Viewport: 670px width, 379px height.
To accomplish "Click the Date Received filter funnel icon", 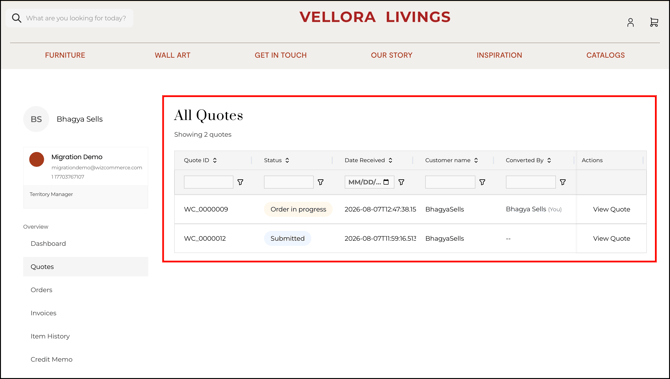I will (x=401, y=182).
